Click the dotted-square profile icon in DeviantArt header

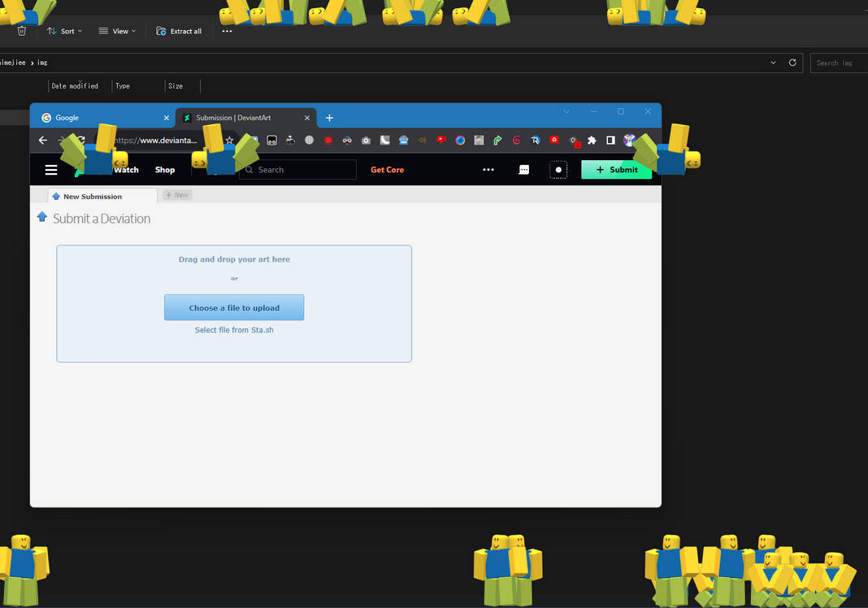tap(558, 170)
